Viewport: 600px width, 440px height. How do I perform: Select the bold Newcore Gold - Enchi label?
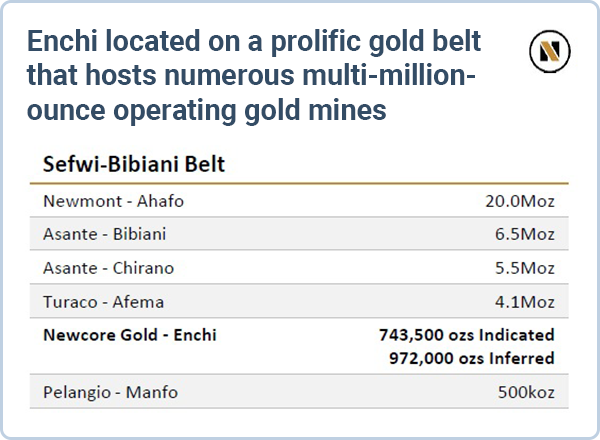click(x=129, y=335)
